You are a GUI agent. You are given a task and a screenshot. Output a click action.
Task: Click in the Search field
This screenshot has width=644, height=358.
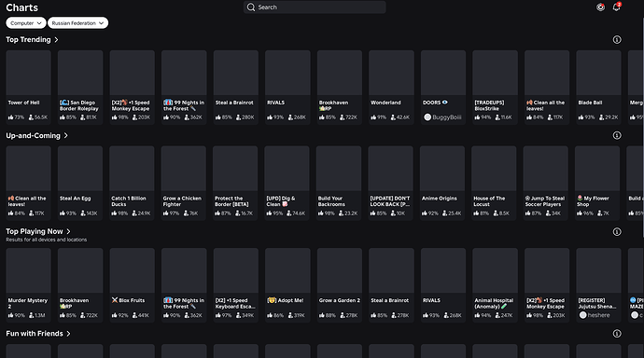pyautogui.click(x=315, y=7)
